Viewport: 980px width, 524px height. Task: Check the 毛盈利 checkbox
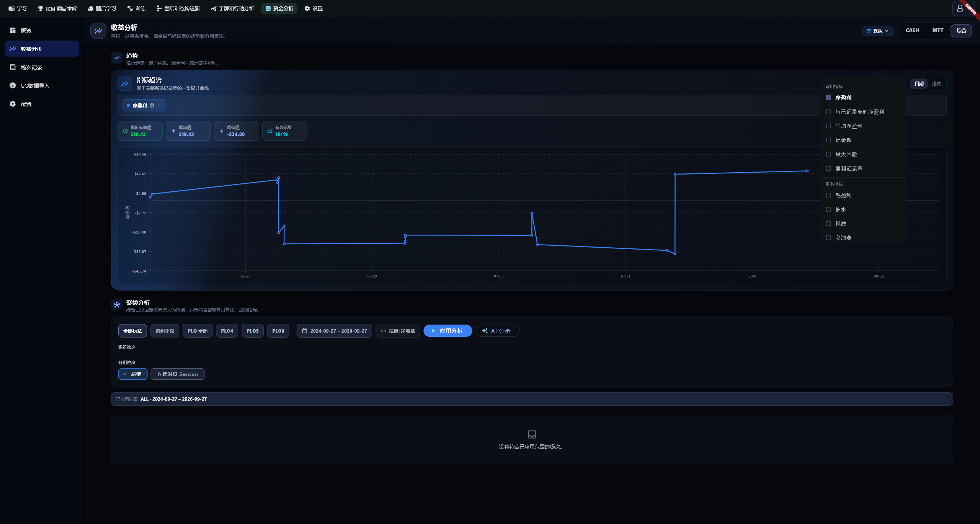tap(828, 195)
